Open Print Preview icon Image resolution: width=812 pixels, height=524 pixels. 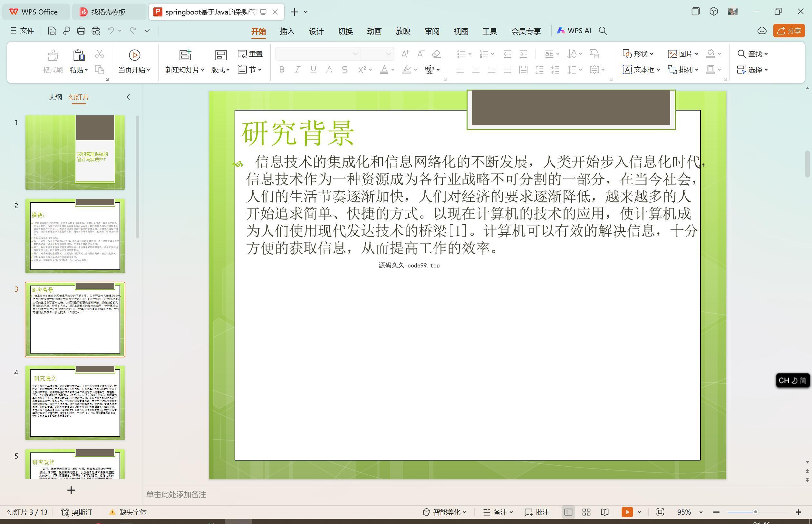pyautogui.click(x=96, y=31)
